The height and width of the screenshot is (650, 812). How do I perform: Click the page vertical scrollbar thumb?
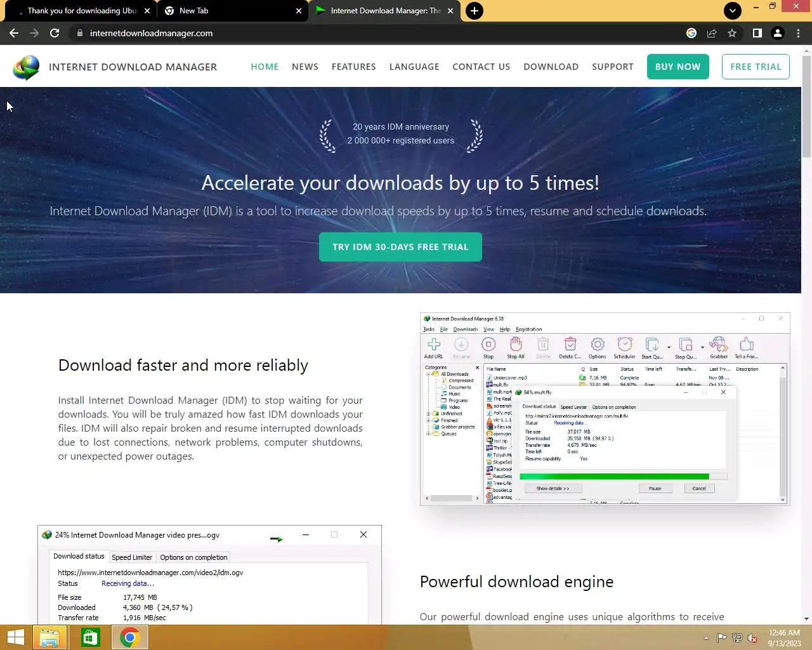point(806,107)
